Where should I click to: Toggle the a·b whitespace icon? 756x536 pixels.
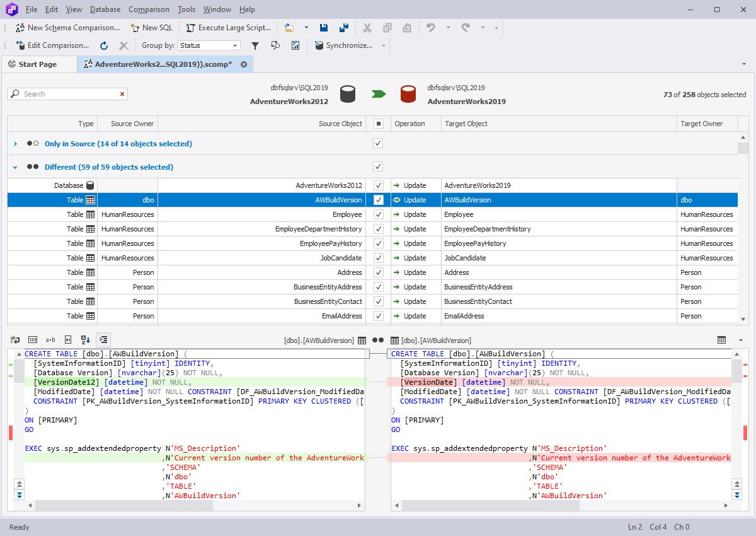pos(50,340)
